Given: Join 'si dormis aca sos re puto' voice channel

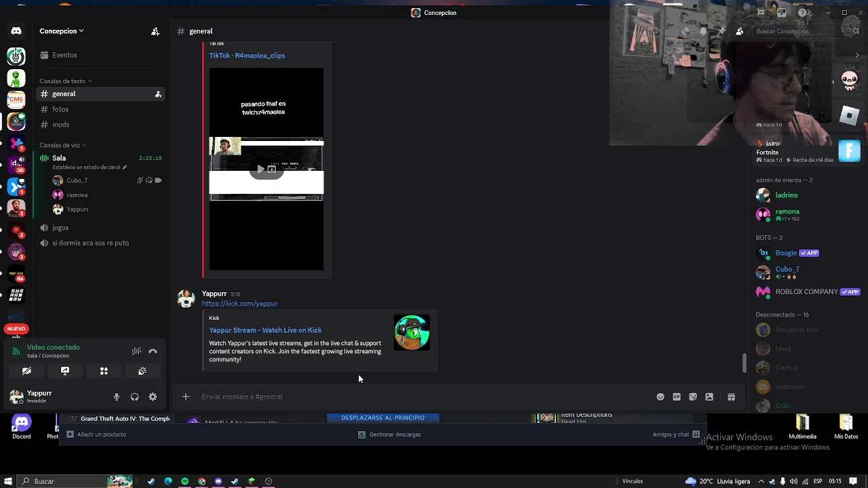Looking at the screenshot, I should coord(90,243).
